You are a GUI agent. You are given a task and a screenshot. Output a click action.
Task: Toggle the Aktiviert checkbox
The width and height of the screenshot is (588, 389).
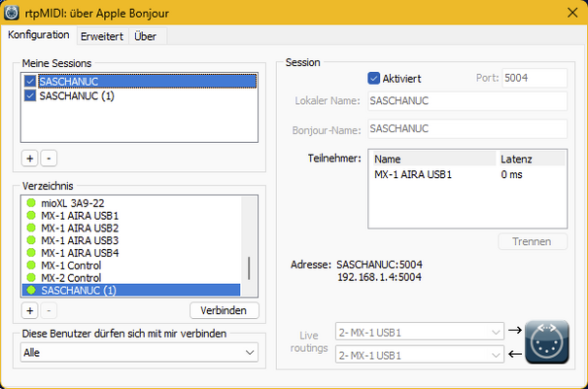(x=374, y=78)
